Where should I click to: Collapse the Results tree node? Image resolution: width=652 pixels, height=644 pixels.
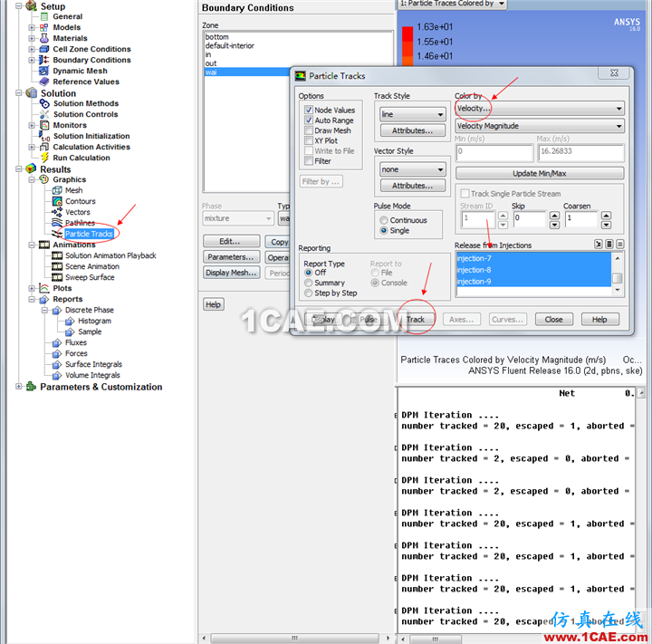tap(19, 168)
